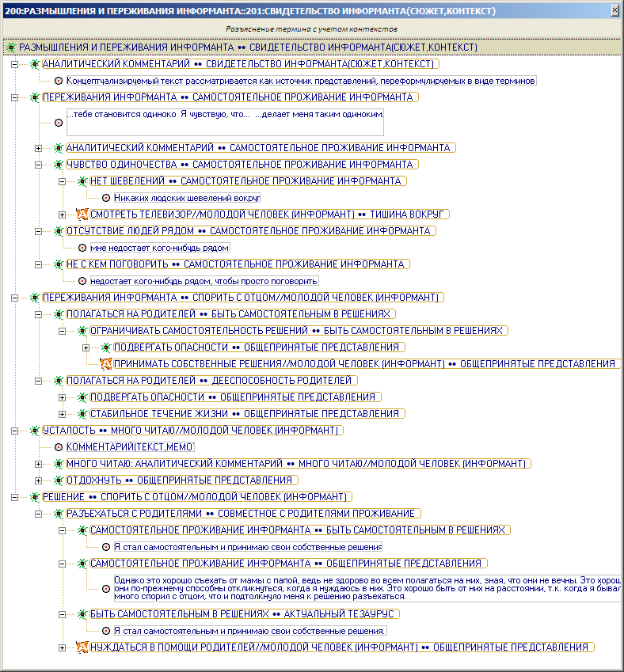
Task: Click text Концептуализируемый текст рассматривается как источник
Action: [x=301, y=81]
